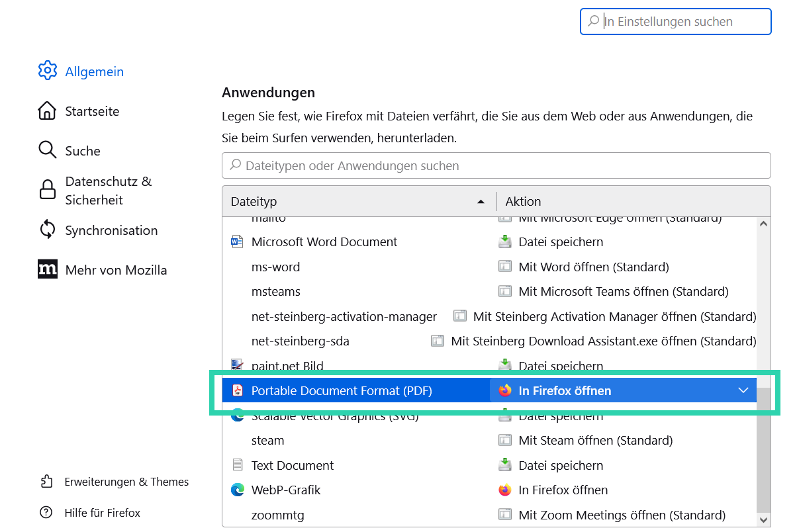Click the Mehr von Mozilla logo icon
The width and height of the screenshot is (797, 532).
point(47,270)
